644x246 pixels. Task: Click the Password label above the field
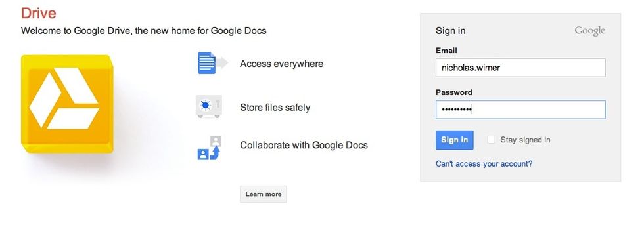(x=454, y=92)
